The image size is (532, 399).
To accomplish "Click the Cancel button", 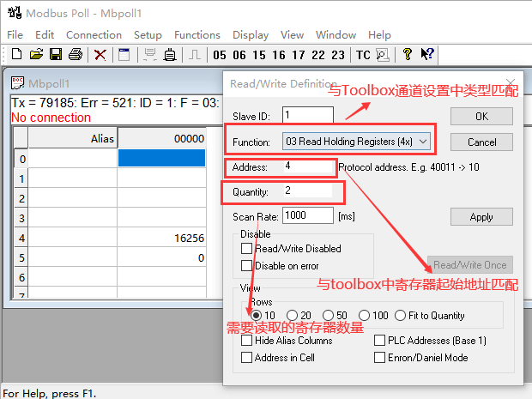I will tap(481, 142).
